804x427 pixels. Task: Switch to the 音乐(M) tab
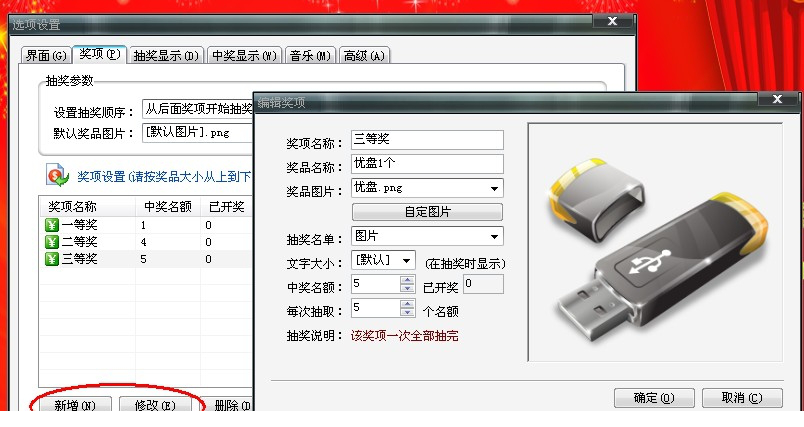pos(310,55)
